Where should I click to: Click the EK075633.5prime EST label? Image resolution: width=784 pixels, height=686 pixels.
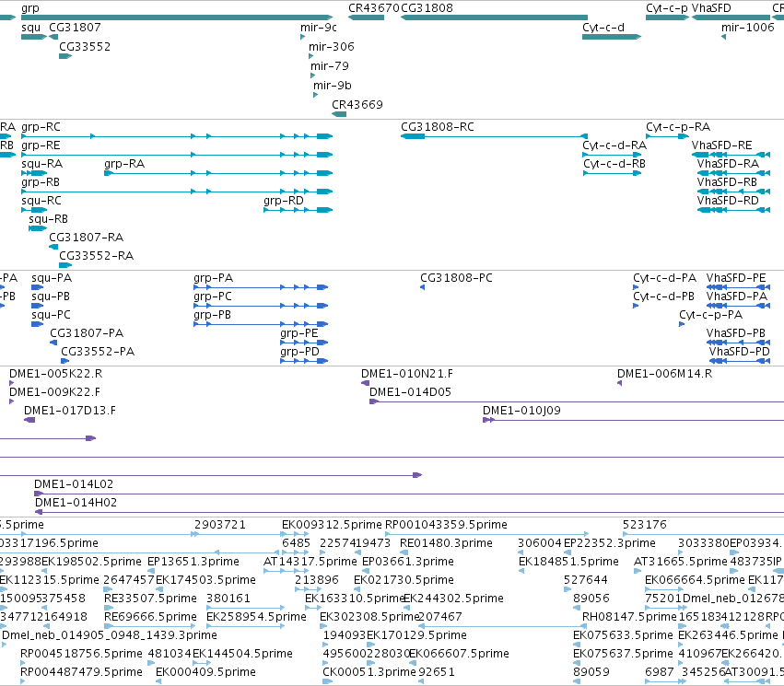(623, 635)
